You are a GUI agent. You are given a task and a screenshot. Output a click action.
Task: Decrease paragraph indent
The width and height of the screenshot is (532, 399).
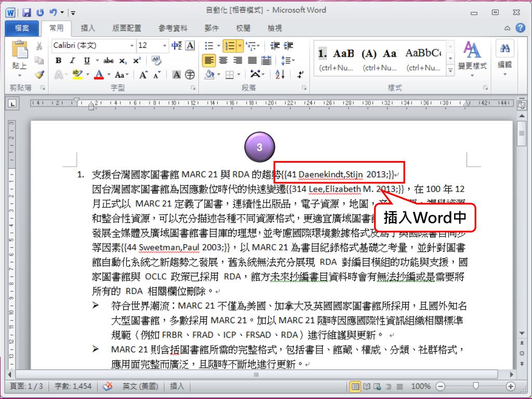[x=275, y=46]
